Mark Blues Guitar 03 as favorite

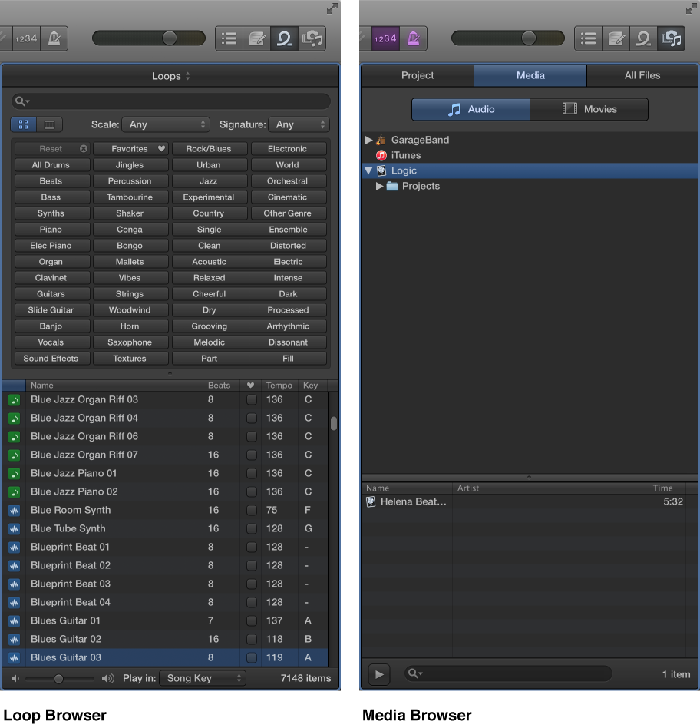tap(251, 657)
